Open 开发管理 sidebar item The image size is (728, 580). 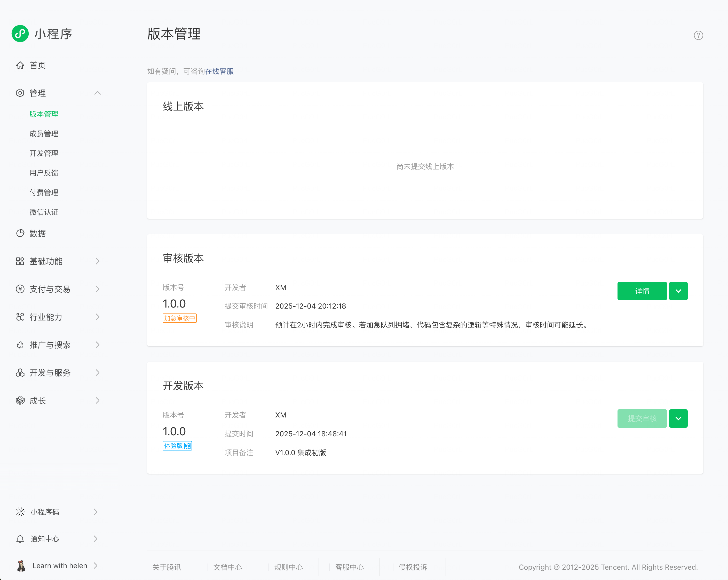click(44, 153)
